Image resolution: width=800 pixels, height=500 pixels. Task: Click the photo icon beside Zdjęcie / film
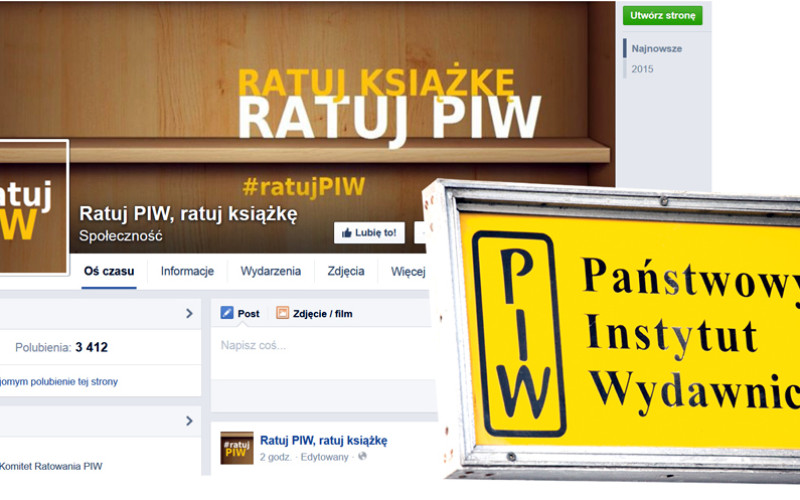click(x=282, y=313)
